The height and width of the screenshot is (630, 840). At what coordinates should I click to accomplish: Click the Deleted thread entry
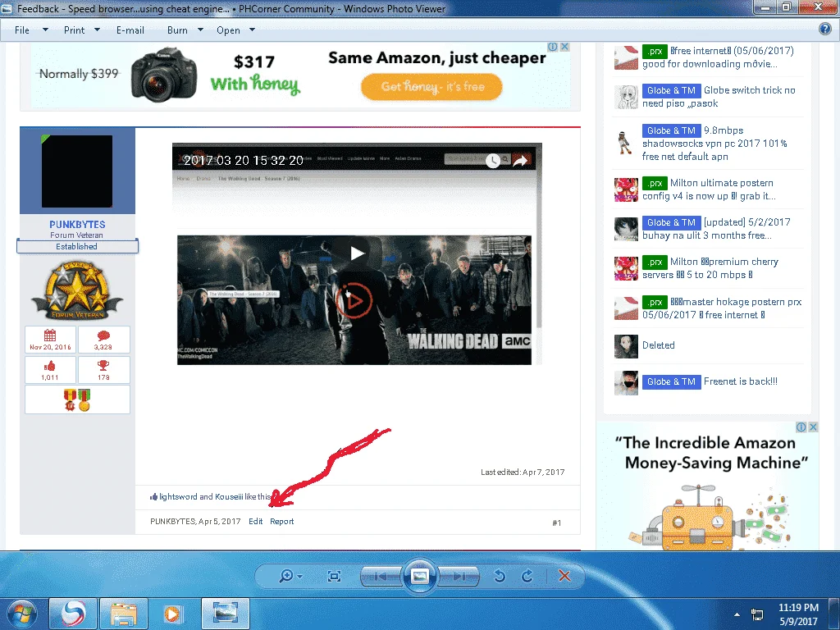point(659,345)
